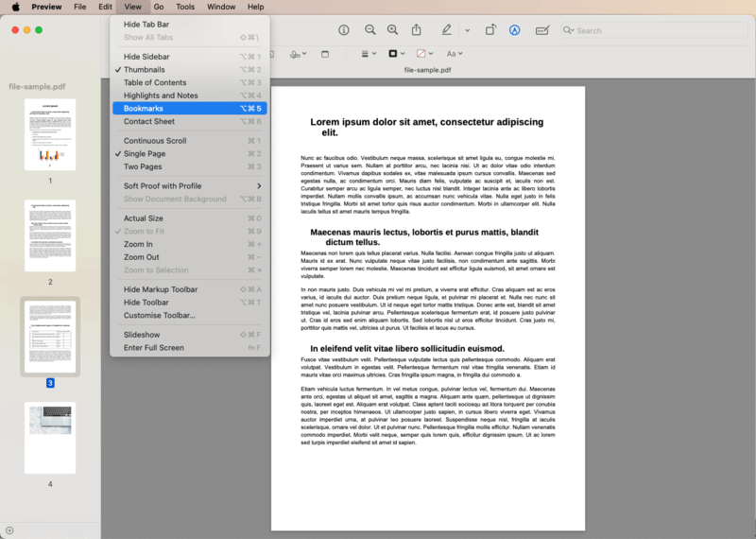Choose Bookmarks from the View menu
The image size is (756, 539).
(144, 109)
